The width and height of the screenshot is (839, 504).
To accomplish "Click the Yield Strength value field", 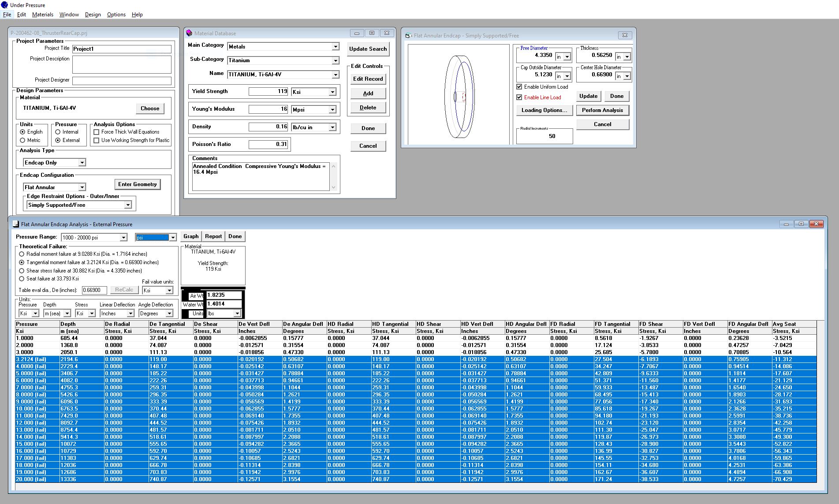I will click(x=268, y=91).
